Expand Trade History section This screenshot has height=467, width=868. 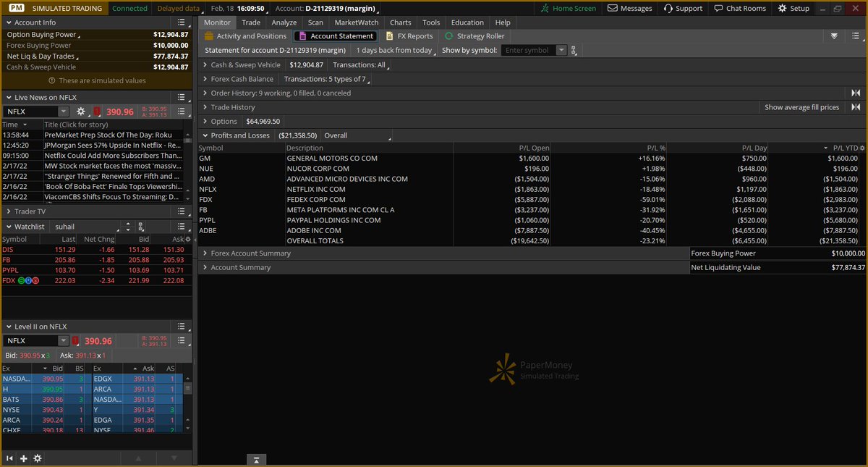205,107
